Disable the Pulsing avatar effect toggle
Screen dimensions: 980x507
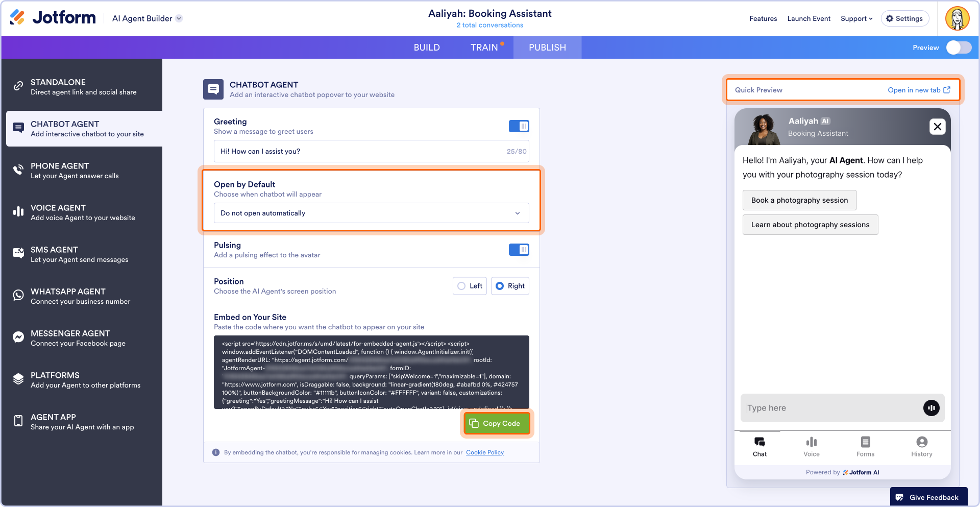pyautogui.click(x=519, y=250)
